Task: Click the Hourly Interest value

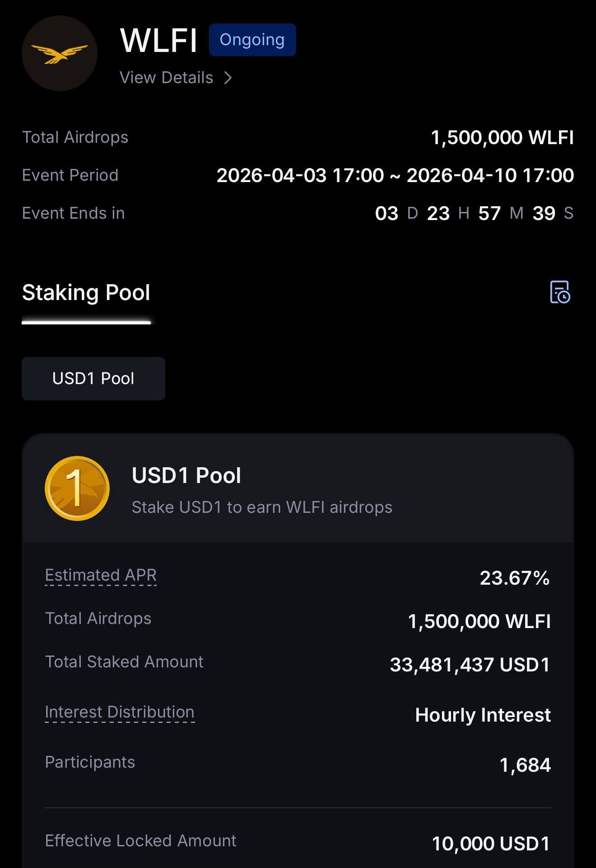Action: pos(483,715)
